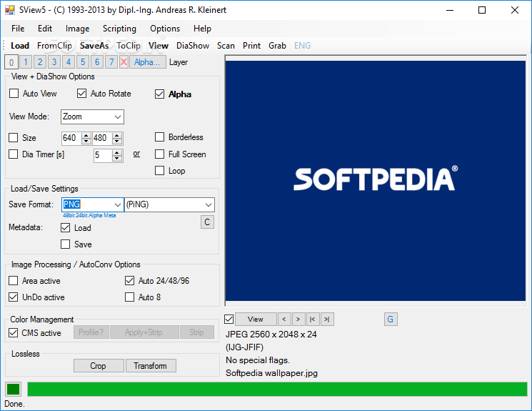
Task: Open the Image menu
Action: (77, 29)
